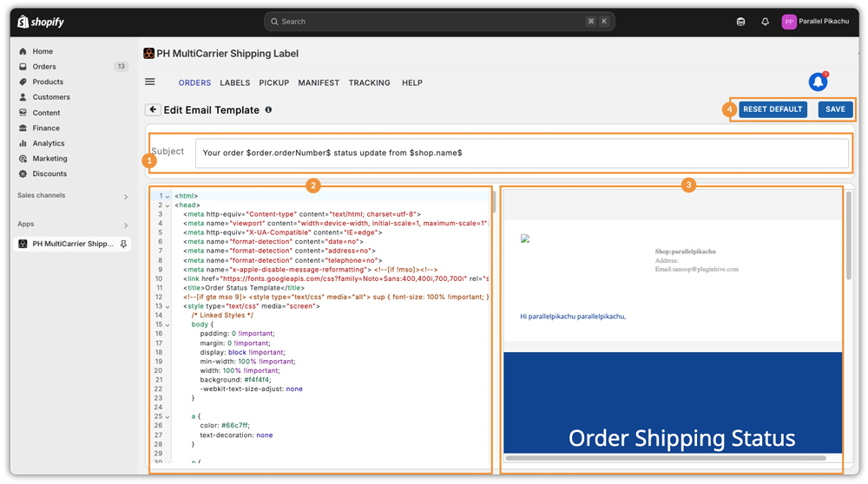Open the Home icon in sidebar
868x484 pixels.
point(23,51)
